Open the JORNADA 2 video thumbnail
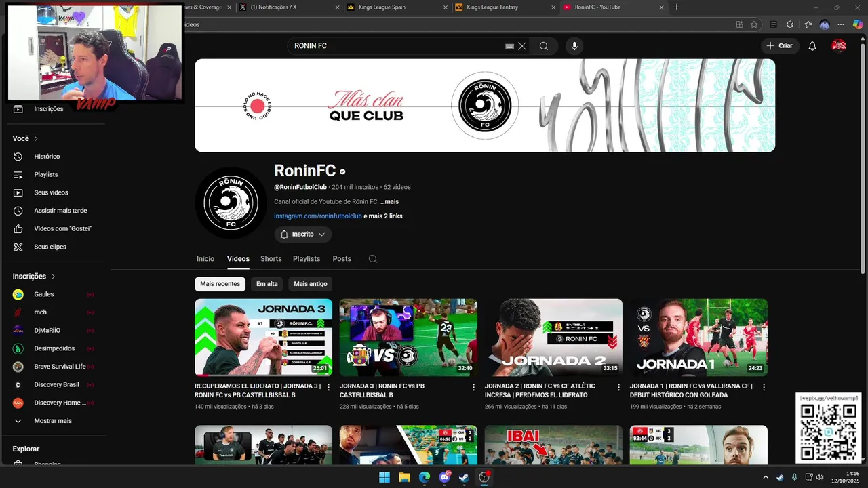This screenshot has width=868, height=488. point(553,338)
